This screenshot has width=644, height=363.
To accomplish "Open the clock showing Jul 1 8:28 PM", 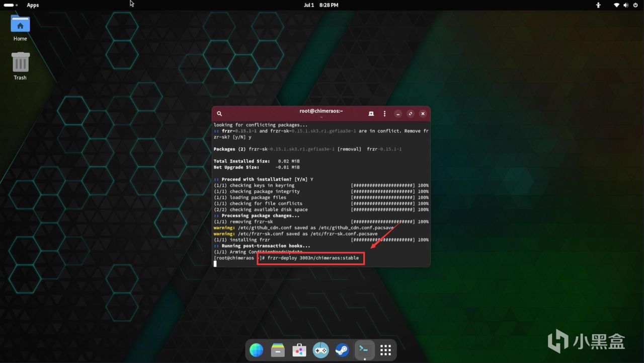I will click(321, 5).
